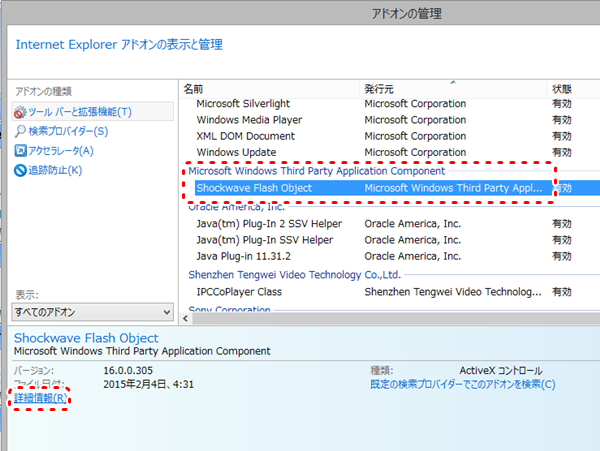Click the left arrow of horizontal scrollbar
Viewport: 600px width, 451px height.
186,318
